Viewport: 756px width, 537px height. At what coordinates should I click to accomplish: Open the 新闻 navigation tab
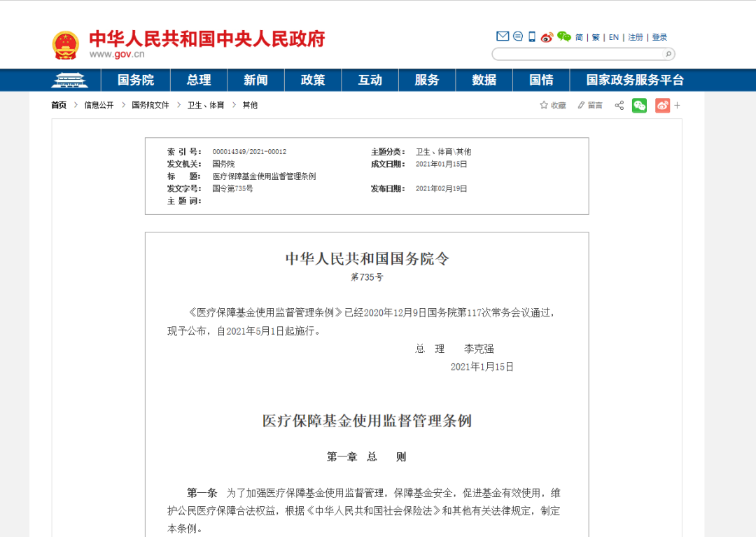(255, 80)
